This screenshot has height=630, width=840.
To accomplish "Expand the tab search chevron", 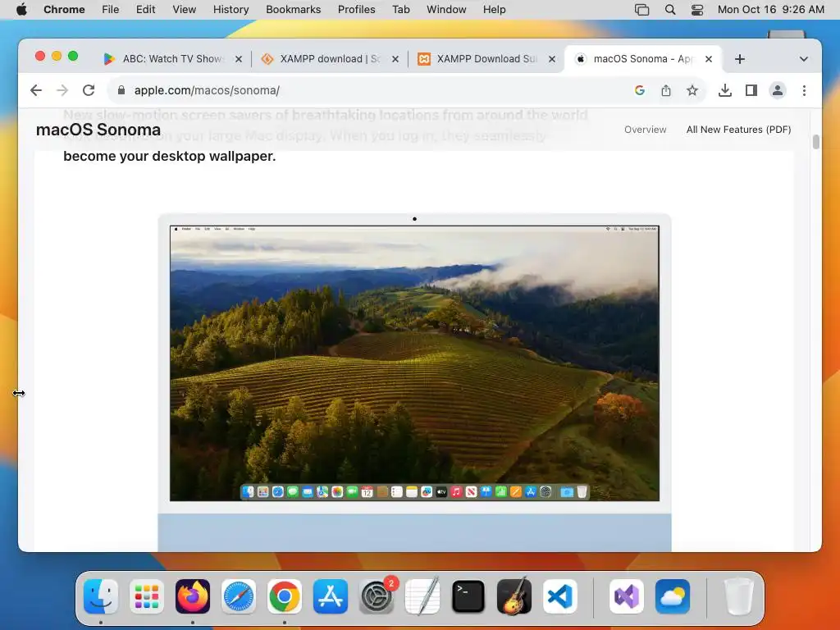I will click(804, 59).
